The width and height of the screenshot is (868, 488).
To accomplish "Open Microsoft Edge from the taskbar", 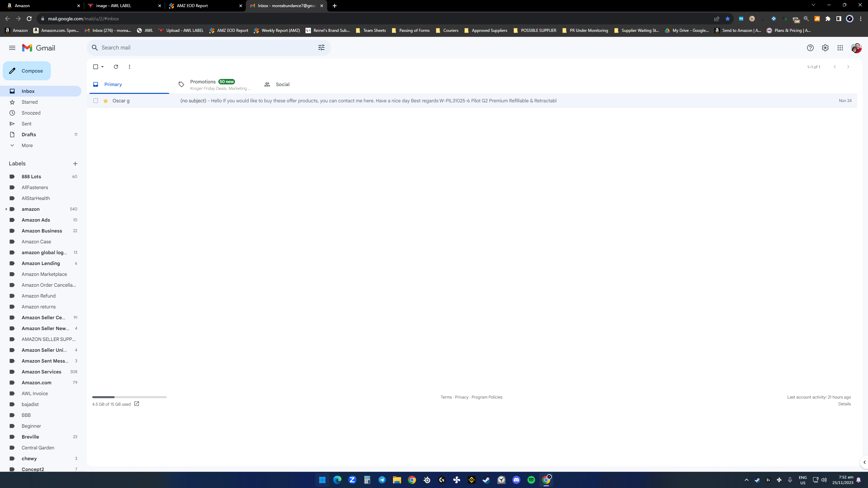I will (337, 480).
